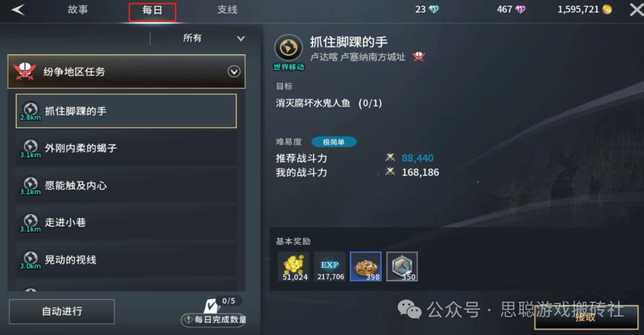
Task: Select the gold coins reward 51,024
Action: click(293, 266)
